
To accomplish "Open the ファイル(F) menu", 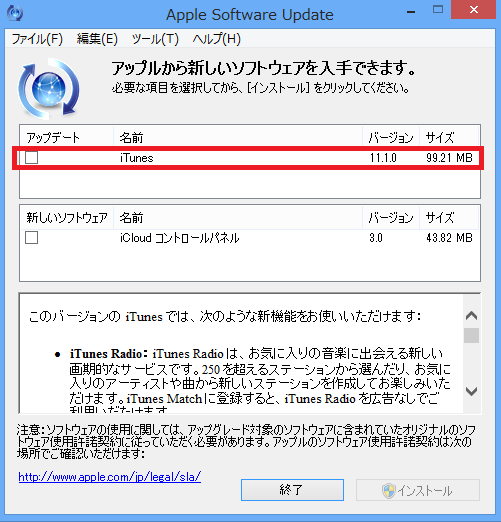I will (x=37, y=39).
